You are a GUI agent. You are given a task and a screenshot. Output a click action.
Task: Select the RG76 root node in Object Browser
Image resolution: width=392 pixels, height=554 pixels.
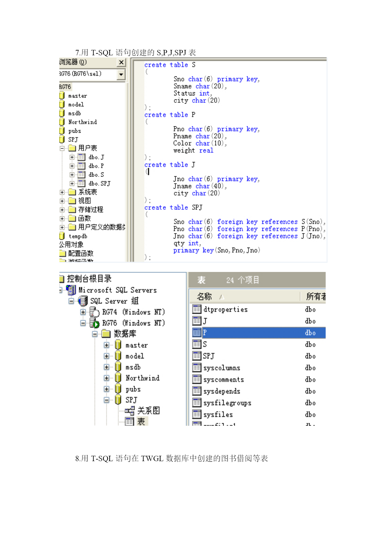coord(65,87)
